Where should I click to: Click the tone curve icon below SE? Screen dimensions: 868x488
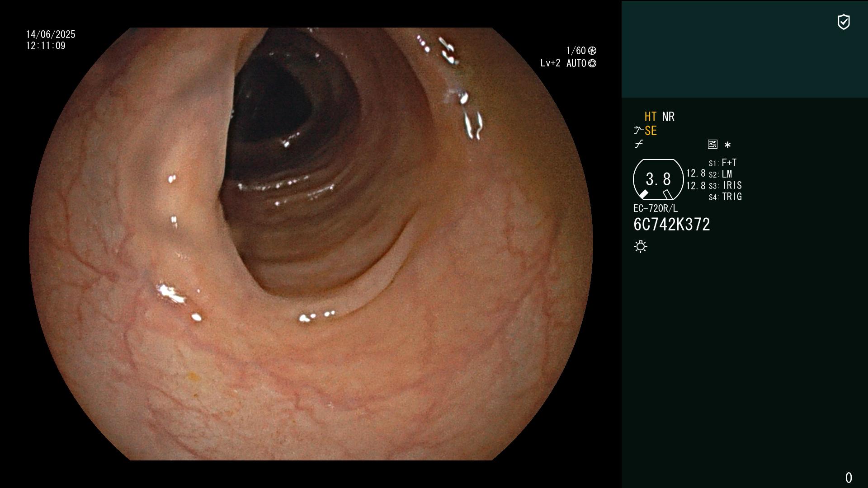(x=639, y=144)
